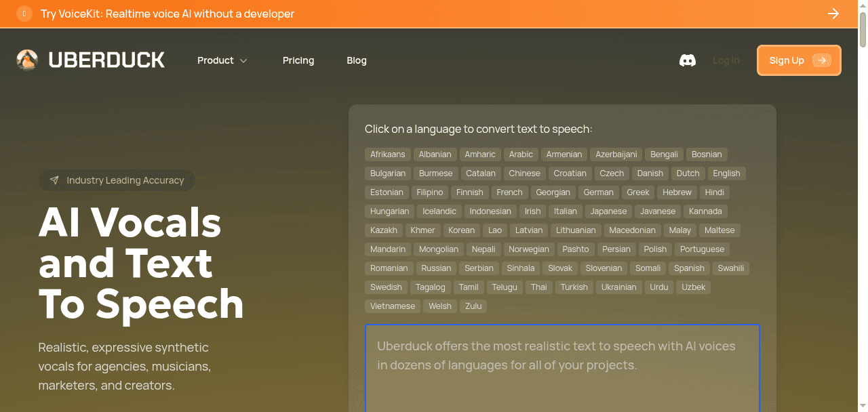868x412 pixels.
Task: Pick Korean language
Action: pyautogui.click(x=462, y=230)
